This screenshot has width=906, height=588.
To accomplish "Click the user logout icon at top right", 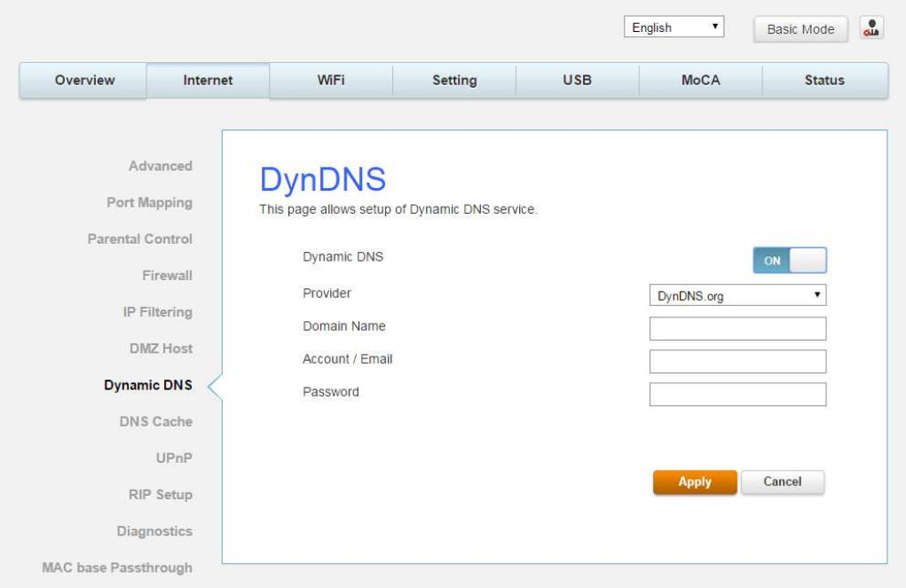I will [871, 27].
